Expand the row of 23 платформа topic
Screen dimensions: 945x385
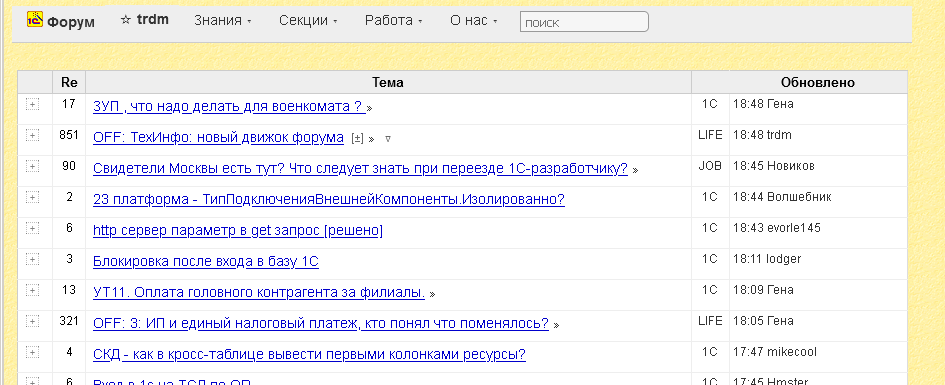pyautogui.click(x=33, y=197)
